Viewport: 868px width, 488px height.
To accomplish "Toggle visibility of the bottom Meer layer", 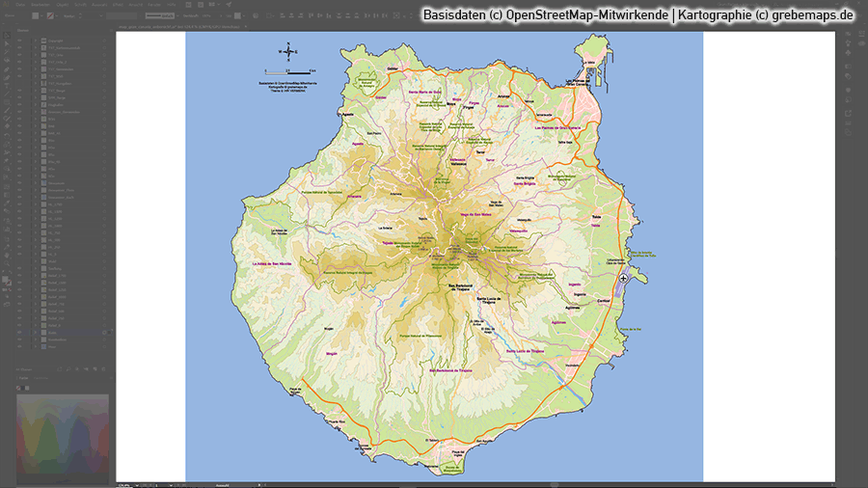I will pyautogui.click(x=19, y=347).
